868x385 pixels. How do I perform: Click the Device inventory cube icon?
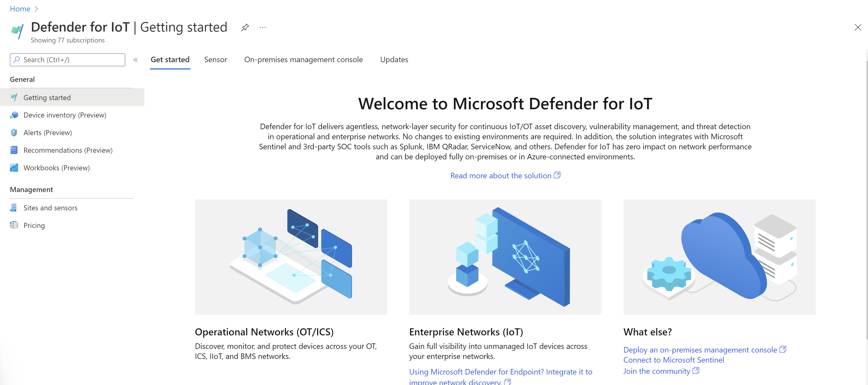click(14, 115)
